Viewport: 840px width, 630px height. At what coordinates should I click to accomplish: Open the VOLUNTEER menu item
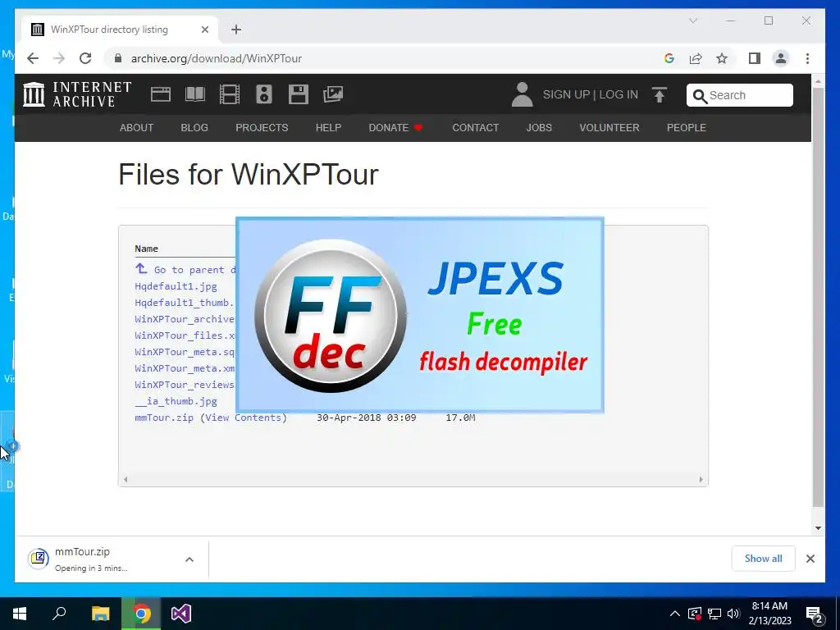tap(609, 127)
